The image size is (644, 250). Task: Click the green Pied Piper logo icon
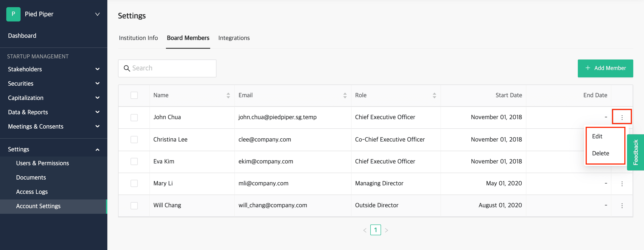13,14
